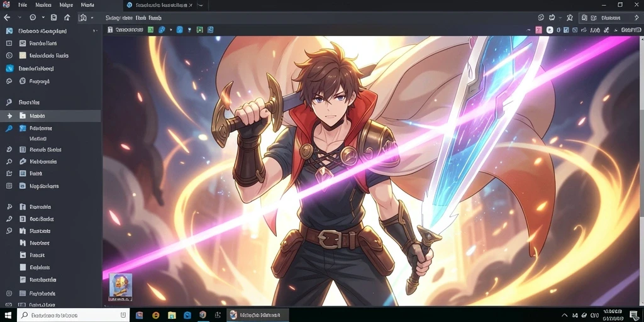Click the Windows taskbar search box
This screenshot has height=322, width=644.
pyautogui.click(x=74, y=315)
